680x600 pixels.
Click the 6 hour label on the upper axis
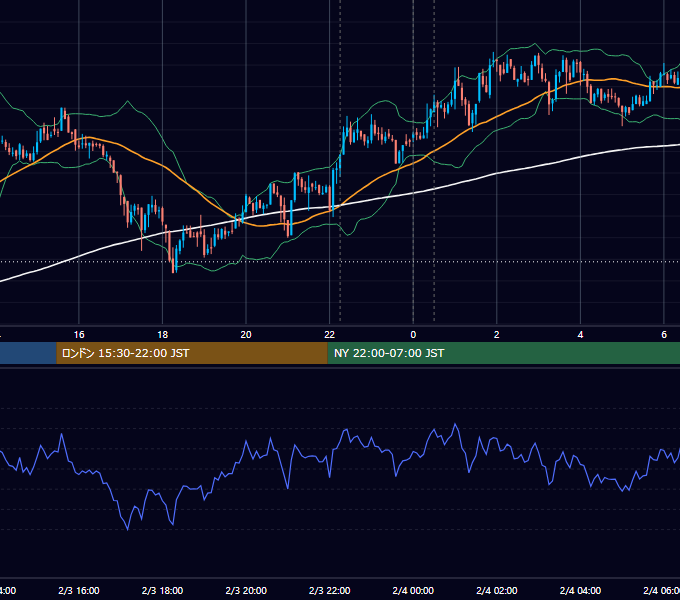[x=664, y=335]
